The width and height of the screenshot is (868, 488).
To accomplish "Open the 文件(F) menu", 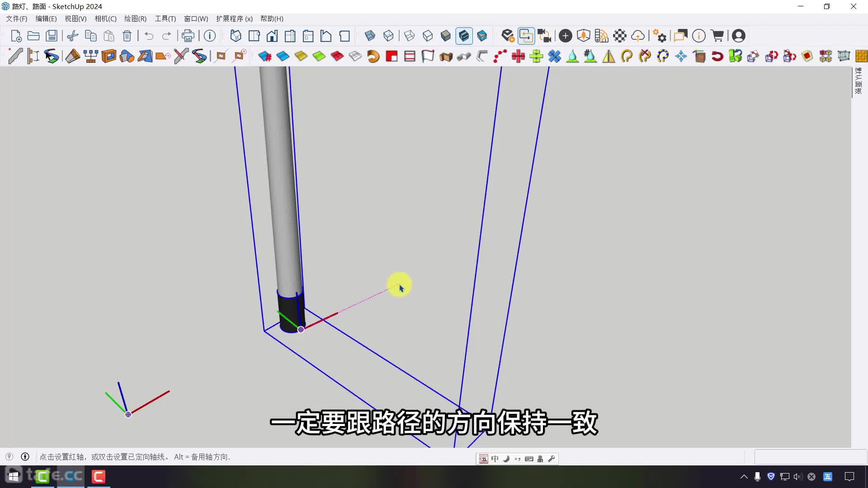I will pos(16,19).
